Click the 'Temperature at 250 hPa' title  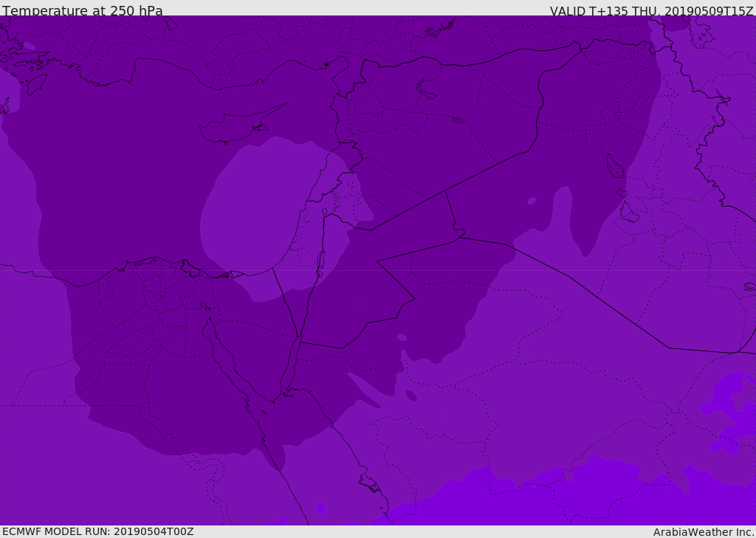[83, 10]
